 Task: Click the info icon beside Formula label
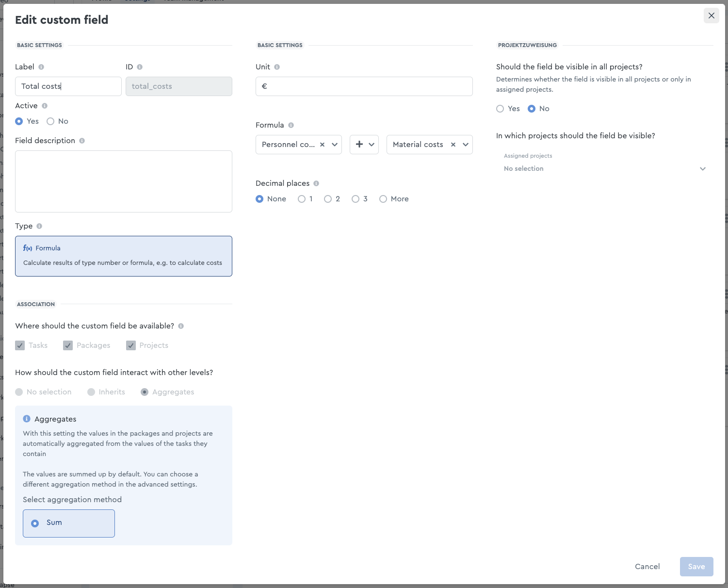tap(291, 125)
